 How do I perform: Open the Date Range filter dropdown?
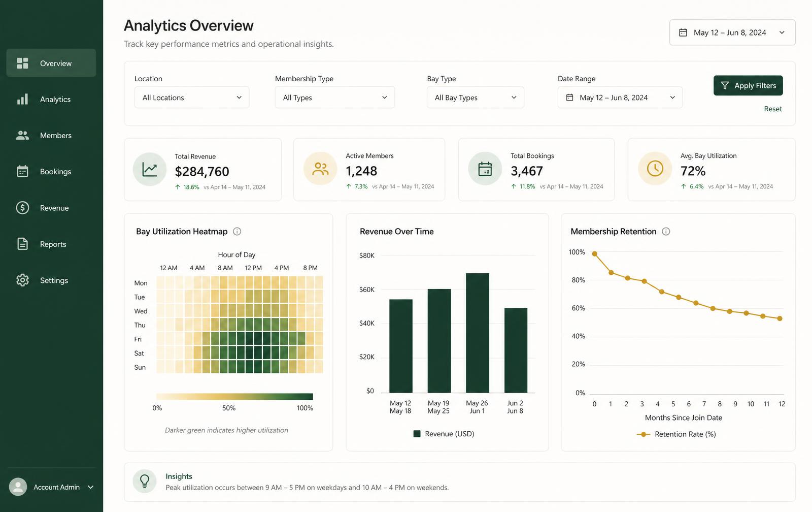tap(620, 98)
